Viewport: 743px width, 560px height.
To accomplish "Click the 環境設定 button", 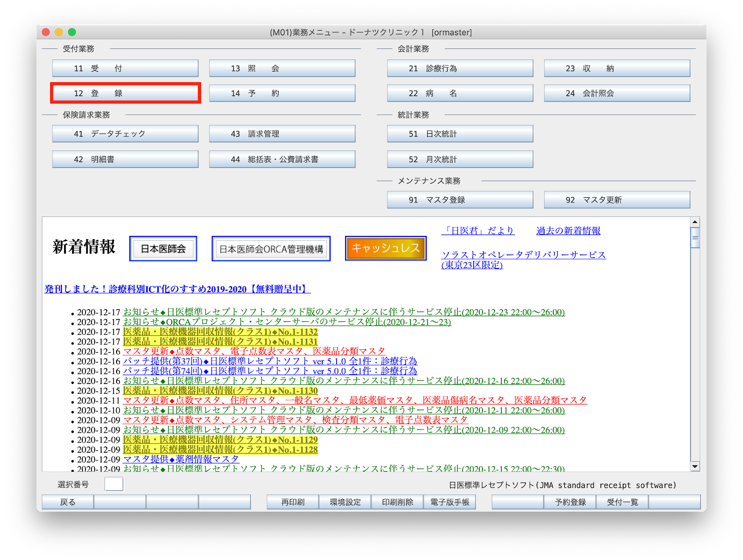I will 345,502.
